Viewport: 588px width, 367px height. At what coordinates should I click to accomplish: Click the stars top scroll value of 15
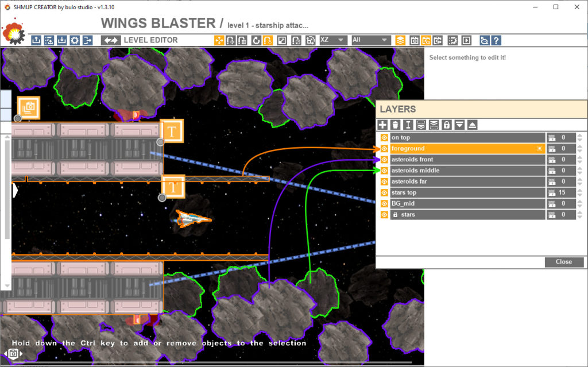[x=562, y=192]
